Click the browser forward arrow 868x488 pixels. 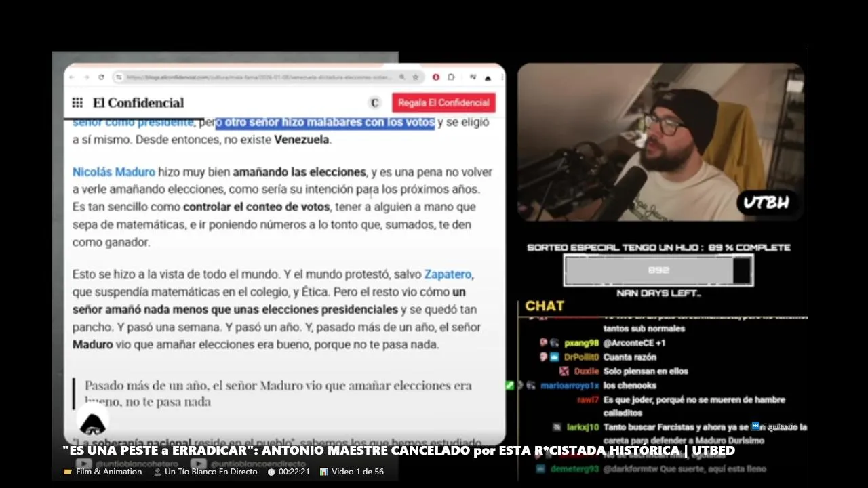coord(86,77)
